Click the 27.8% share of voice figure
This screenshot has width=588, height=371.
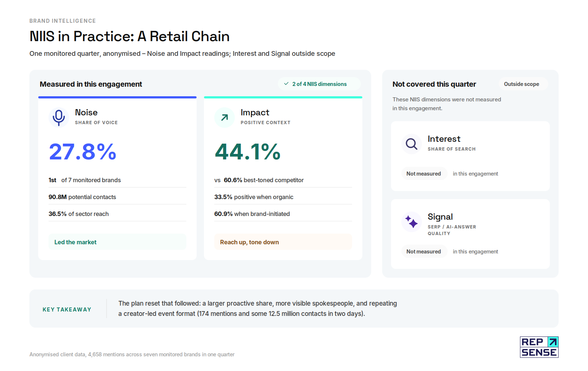point(83,152)
